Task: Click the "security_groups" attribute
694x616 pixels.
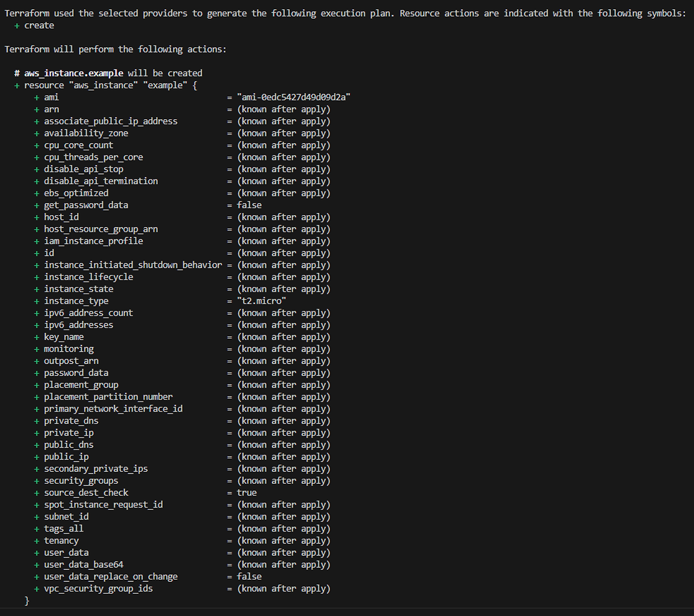Action: coord(81,481)
